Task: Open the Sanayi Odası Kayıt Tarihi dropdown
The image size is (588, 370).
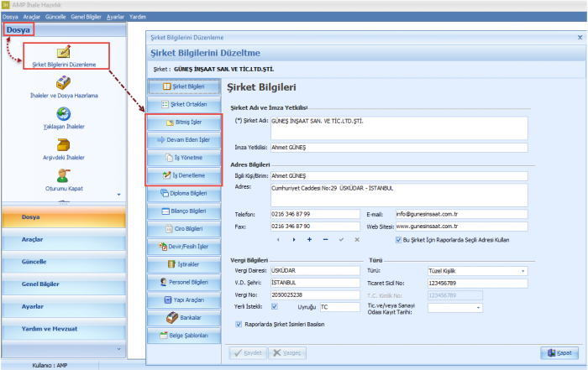Action: [x=479, y=307]
